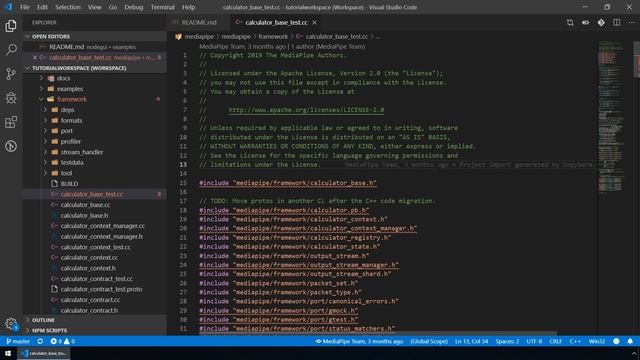Click the Windows Start button

click(x=8, y=353)
